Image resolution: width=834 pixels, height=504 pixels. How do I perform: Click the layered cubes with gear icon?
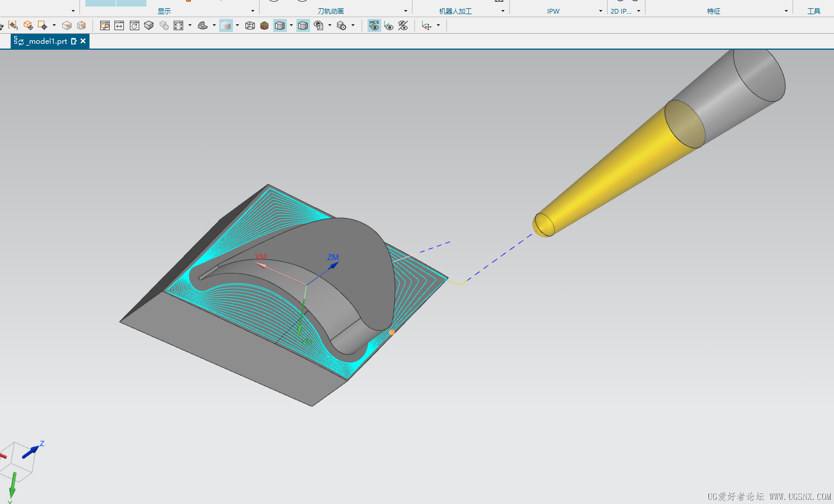coord(341,25)
